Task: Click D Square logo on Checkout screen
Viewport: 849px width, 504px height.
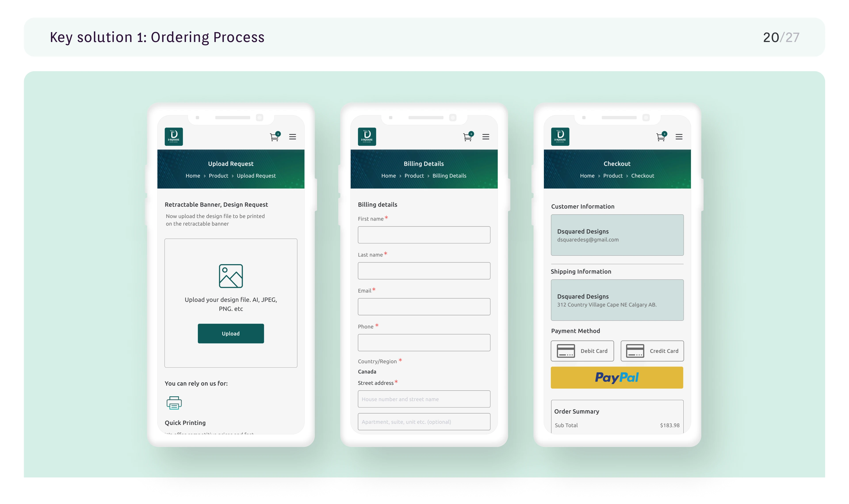Action: point(560,137)
